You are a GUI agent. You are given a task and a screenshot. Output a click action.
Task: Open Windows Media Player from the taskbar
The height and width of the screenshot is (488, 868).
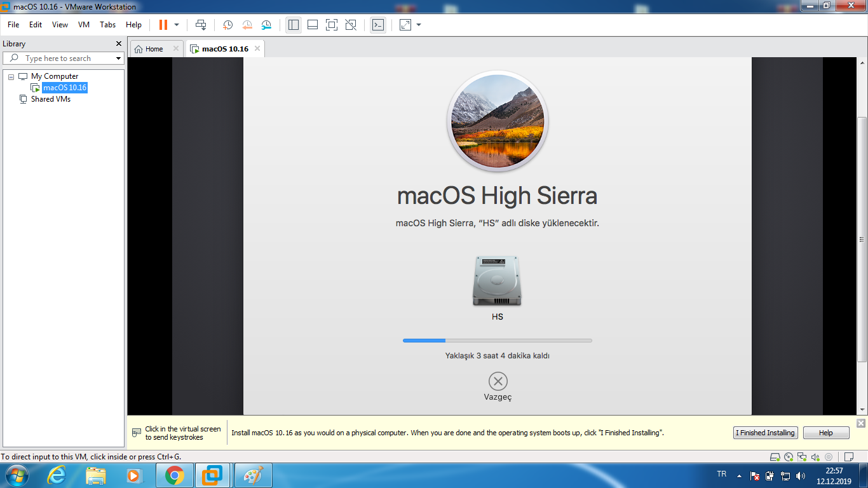click(x=134, y=475)
